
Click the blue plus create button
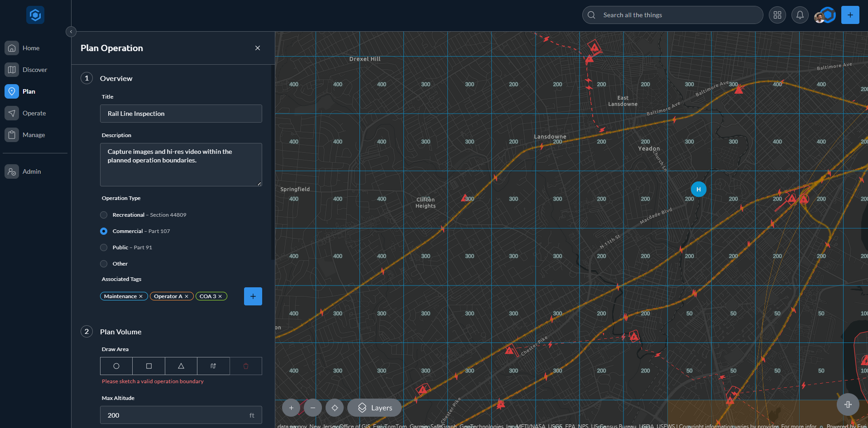850,15
